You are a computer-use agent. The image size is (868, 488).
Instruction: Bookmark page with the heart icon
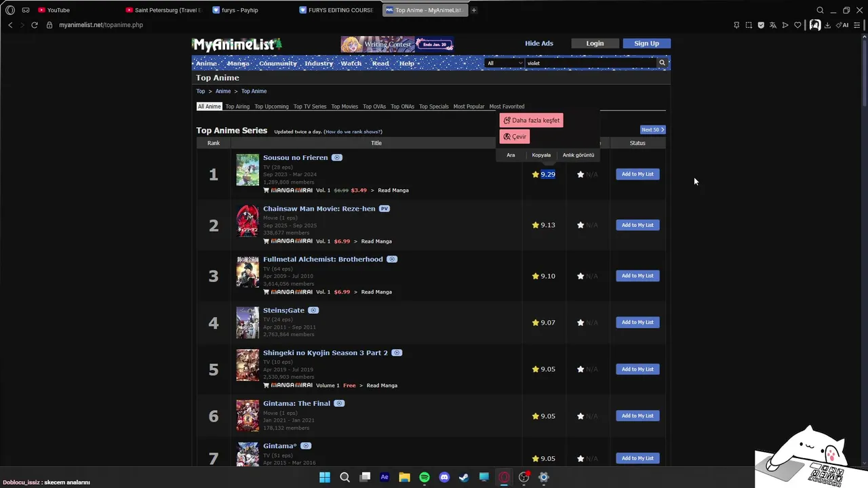pos(797,25)
